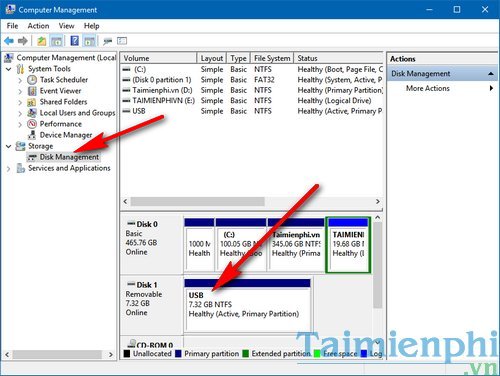The image size is (500, 376).
Task: Click disk graphical view scrollbar up arrow
Action: tap(377, 218)
